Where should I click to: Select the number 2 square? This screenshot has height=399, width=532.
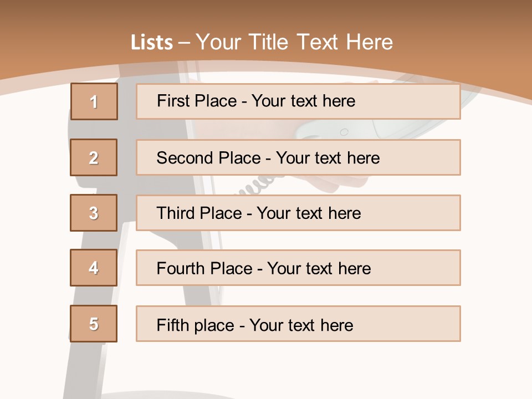(94, 157)
